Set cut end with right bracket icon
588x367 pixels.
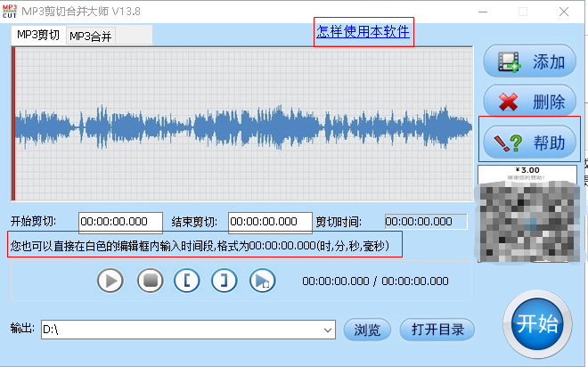225,281
